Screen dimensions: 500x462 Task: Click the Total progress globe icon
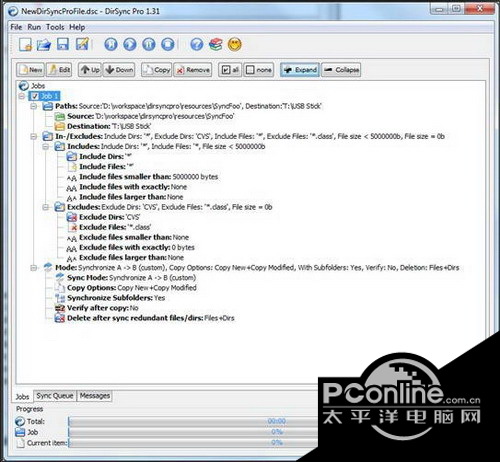[20, 421]
